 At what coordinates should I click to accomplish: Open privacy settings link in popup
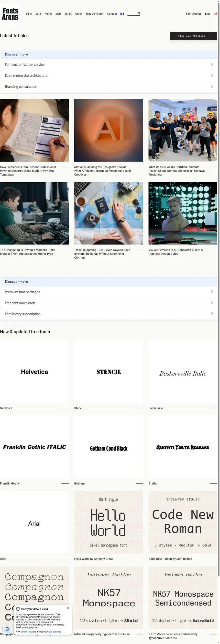click(53, 632)
